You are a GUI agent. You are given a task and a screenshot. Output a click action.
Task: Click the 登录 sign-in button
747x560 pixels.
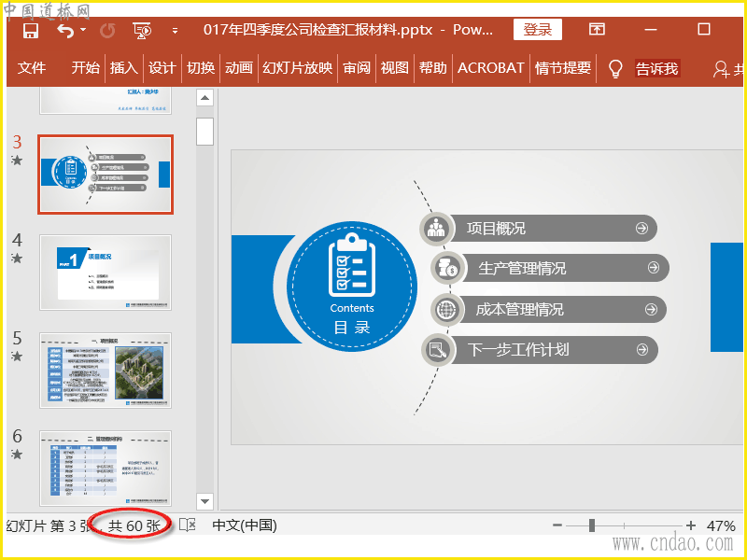538,30
